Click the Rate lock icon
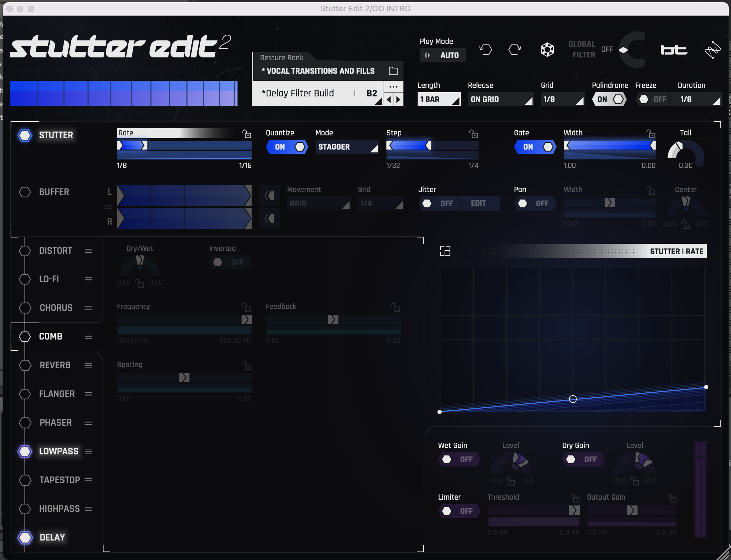Viewport: 731px width, 560px height. pos(247,134)
